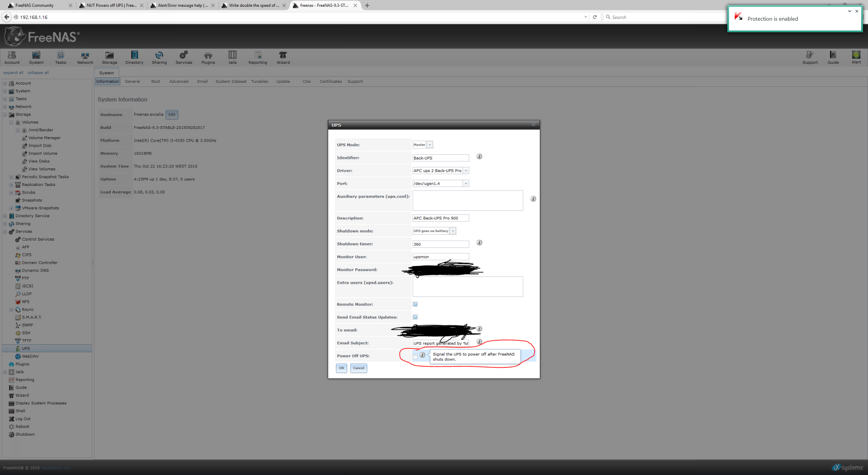This screenshot has width=868, height=475.
Task: Click the browser Search box
Action: (x=665, y=17)
